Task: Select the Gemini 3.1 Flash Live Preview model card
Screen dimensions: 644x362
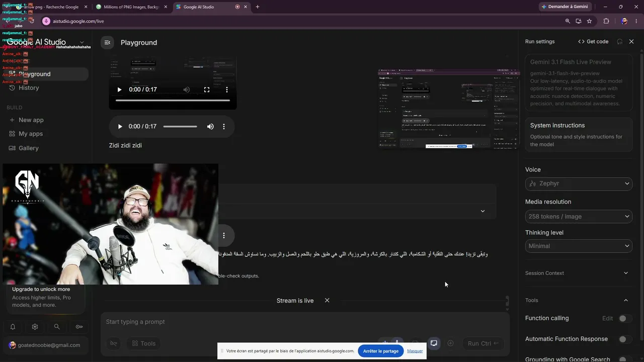Action: 579,82
